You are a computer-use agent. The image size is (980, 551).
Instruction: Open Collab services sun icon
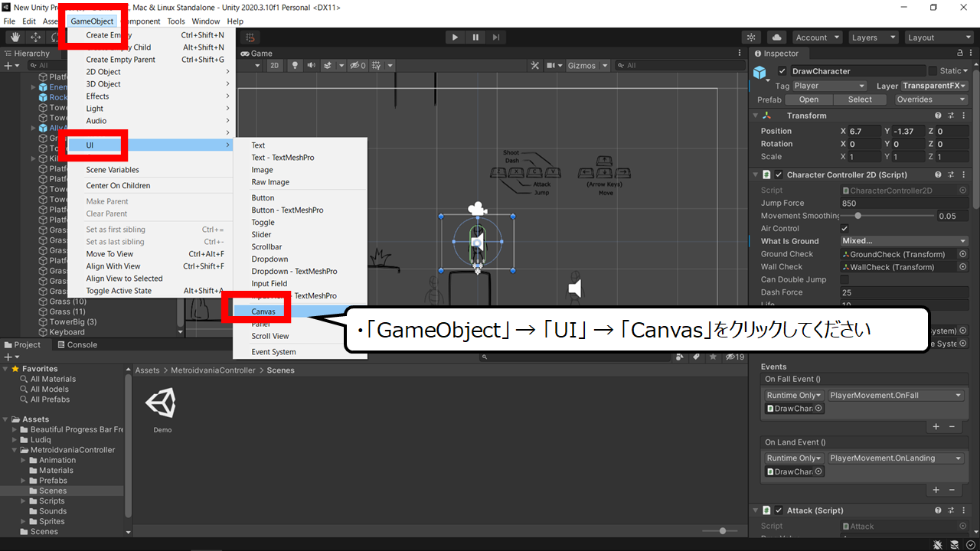tap(752, 37)
